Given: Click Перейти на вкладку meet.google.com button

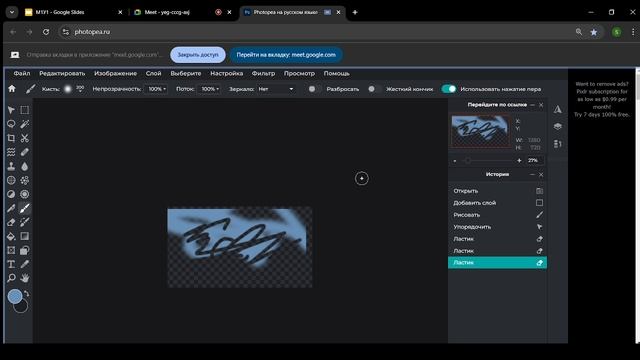Looking at the screenshot, I should click(x=286, y=55).
